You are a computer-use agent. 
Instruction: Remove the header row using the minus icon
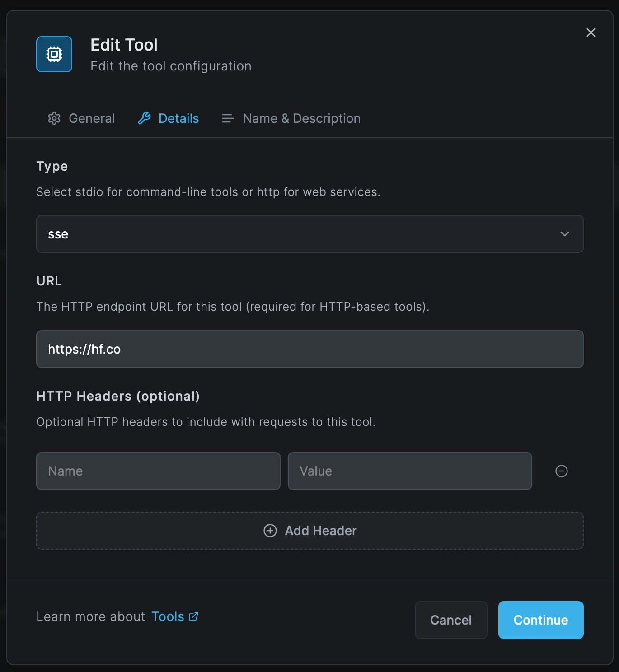tap(561, 471)
